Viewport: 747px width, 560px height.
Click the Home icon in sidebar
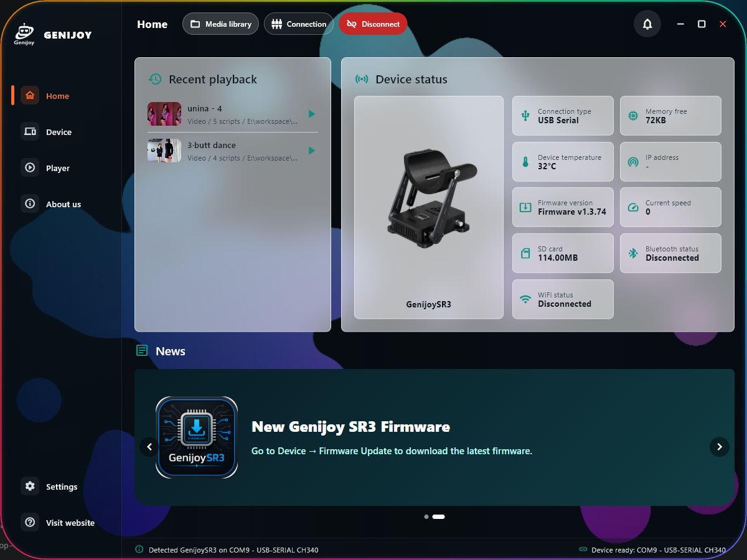click(x=30, y=96)
